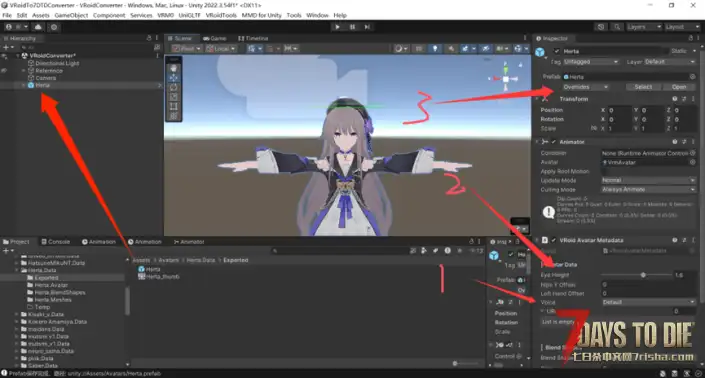This screenshot has width=705, height=378.
Task: Adjust the Eye Height slider
Action: (x=636, y=275)
